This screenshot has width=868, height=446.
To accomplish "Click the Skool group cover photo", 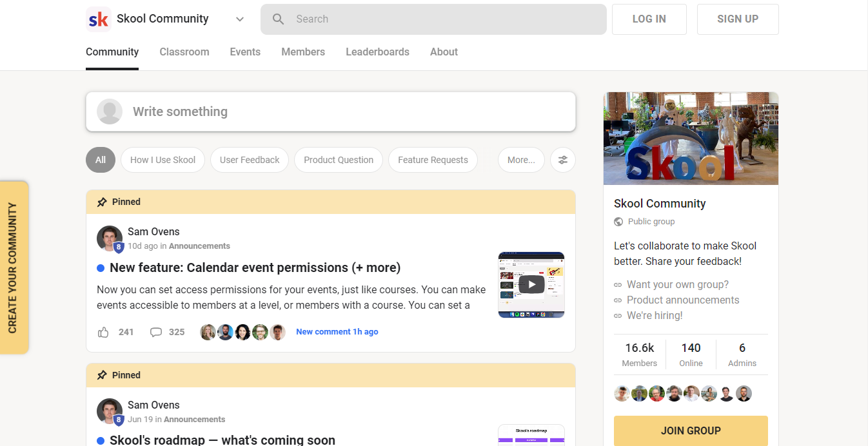I will 691,139.
